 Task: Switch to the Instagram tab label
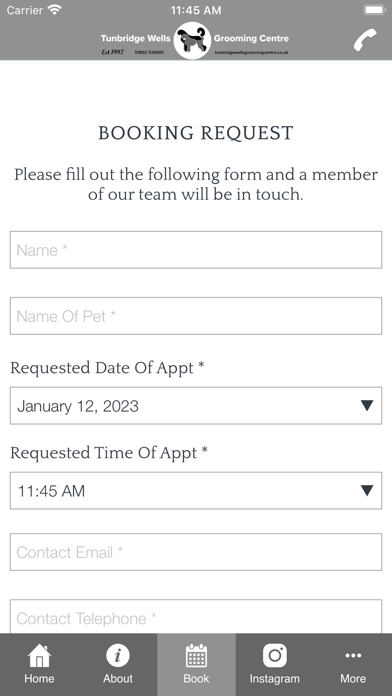274,678
